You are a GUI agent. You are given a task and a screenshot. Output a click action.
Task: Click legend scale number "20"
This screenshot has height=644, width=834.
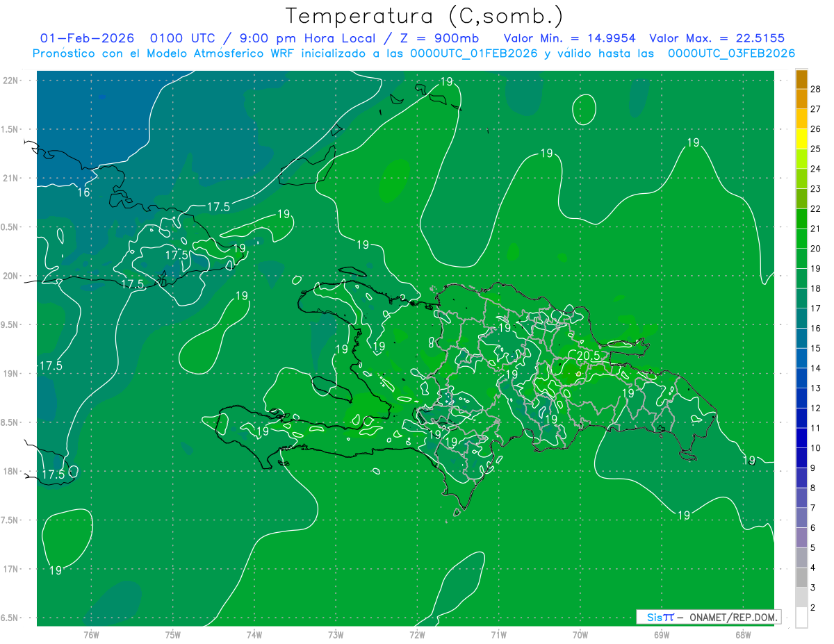click(817, 249)
